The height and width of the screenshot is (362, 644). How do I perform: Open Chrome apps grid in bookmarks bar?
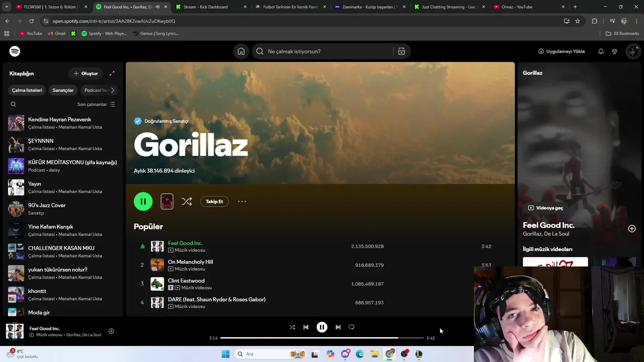[7, 34]
